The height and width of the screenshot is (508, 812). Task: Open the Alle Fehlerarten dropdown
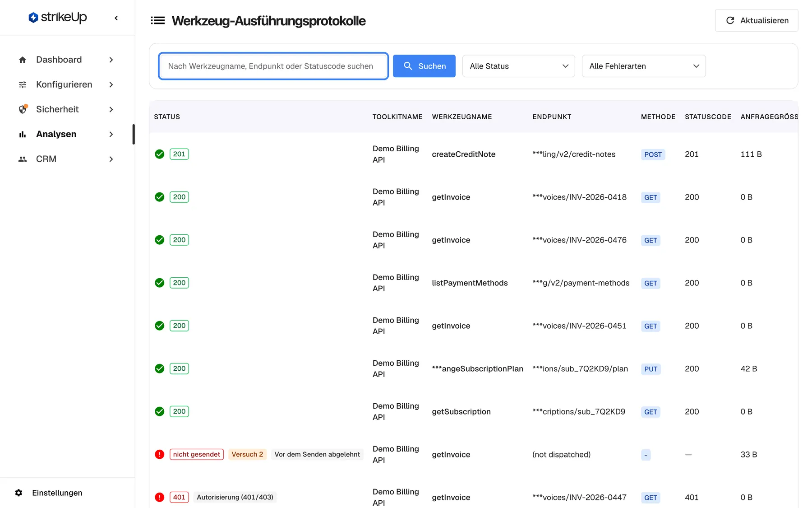[x=644, y=66]
